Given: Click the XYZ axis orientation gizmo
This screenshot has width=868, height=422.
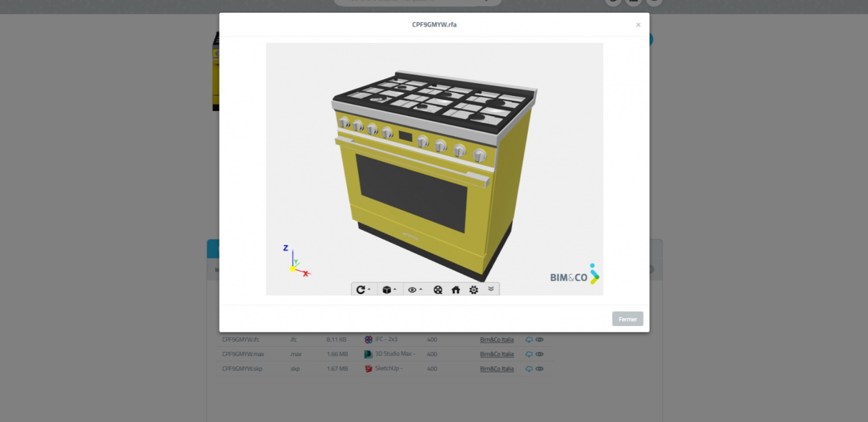Looking at the screenshot, I should click(296, 263).
